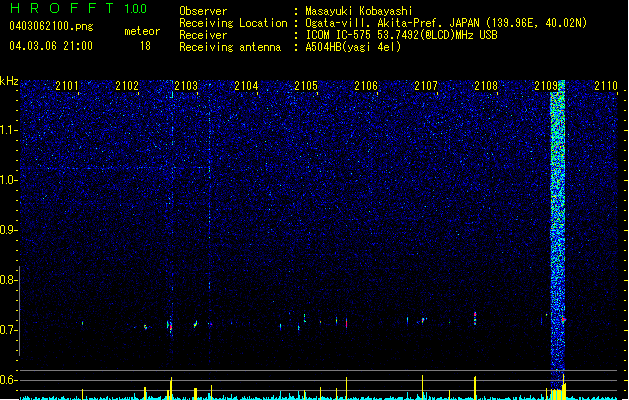Click the 2105 time marker
Image resolution: width=629 pixels, height=400 pixels.
click(x=306, y=85)
